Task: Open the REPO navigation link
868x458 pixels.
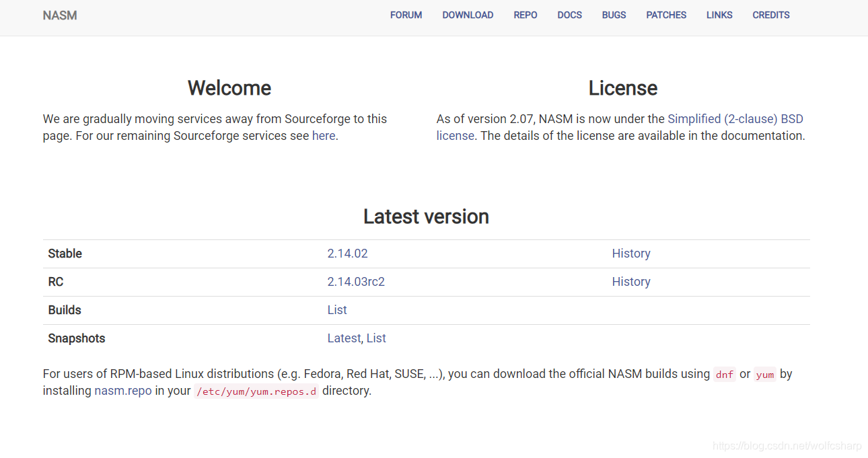Action: pos(526,15)
